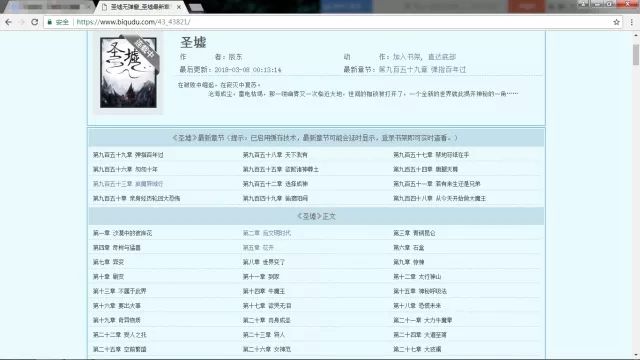Click the page vertical scrollbar thumb
Screen dimensions: 640x360
coord(636,55)
